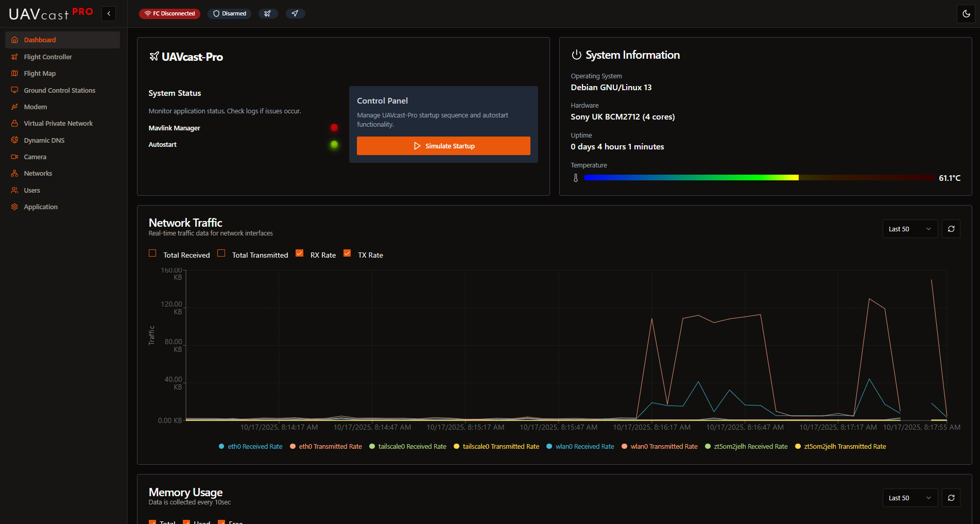Click the FC Disconnected status badge
Screen dimensions: 980x524
[169, 14]
